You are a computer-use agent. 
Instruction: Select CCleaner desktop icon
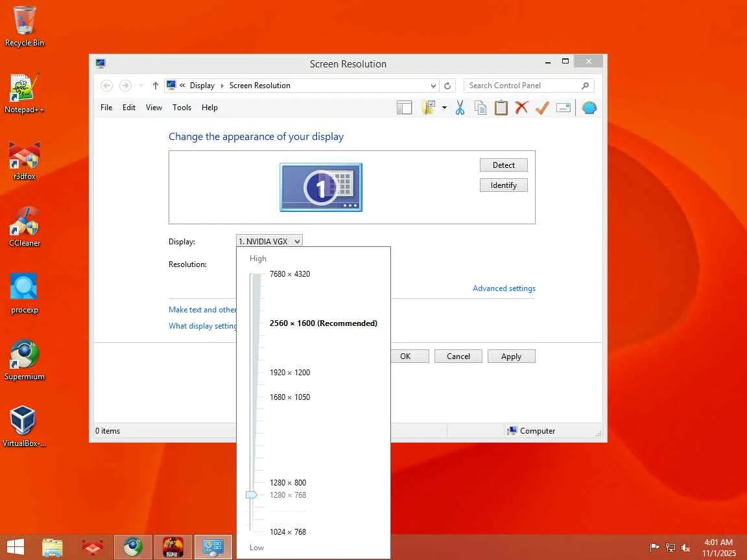point(24,227)
